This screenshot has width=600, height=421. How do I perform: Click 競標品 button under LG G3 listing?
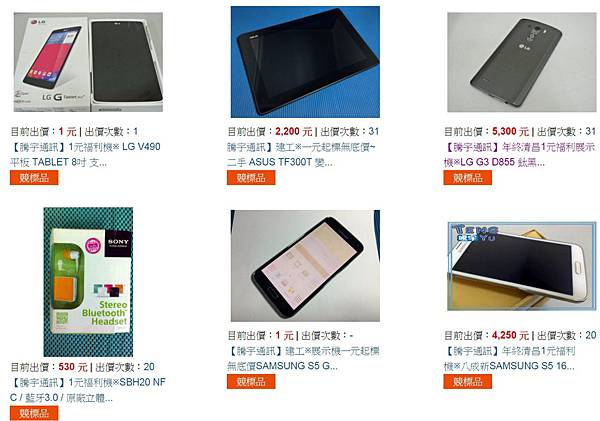(x=468, y=178)
